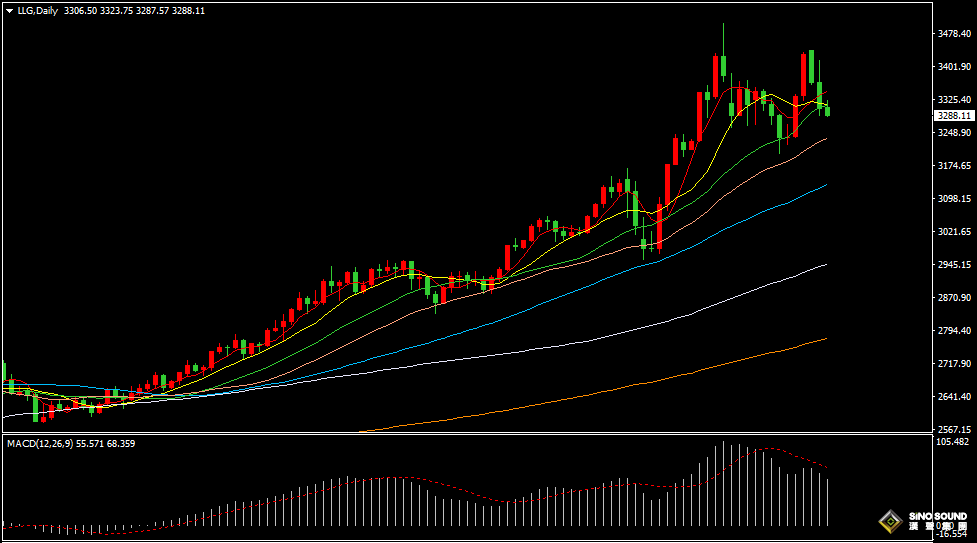The image size is (977, 543).
Task: Click the SINO SOUND watermark text
Action: point(938,517)
